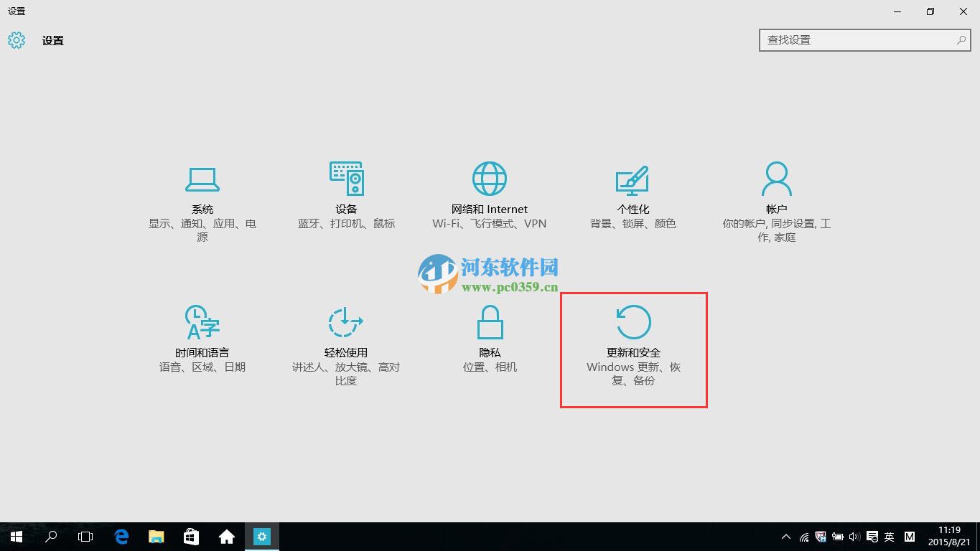Open the Start menu

pyautogui.click(x=15, y=536)
